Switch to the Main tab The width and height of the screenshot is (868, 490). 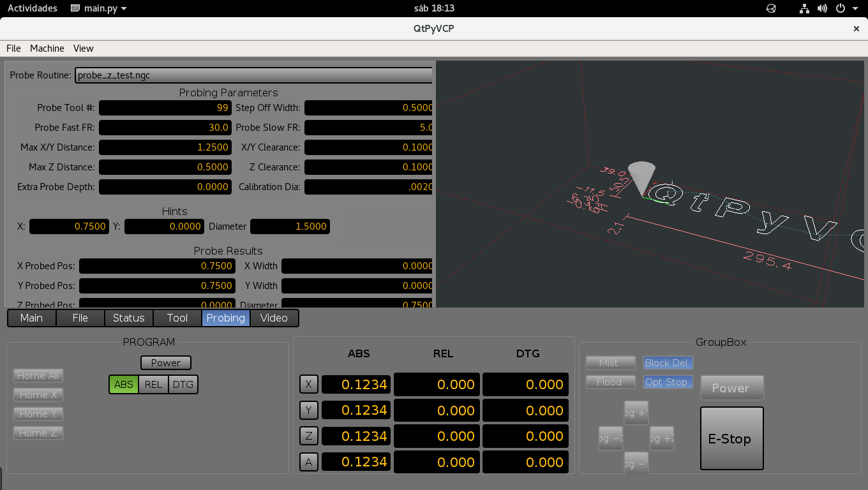[31, 318]
